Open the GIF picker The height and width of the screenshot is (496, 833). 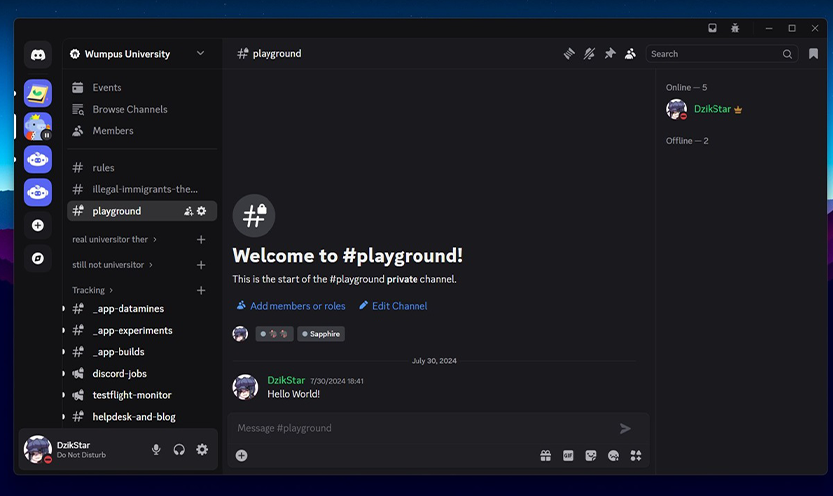[568, 456]
